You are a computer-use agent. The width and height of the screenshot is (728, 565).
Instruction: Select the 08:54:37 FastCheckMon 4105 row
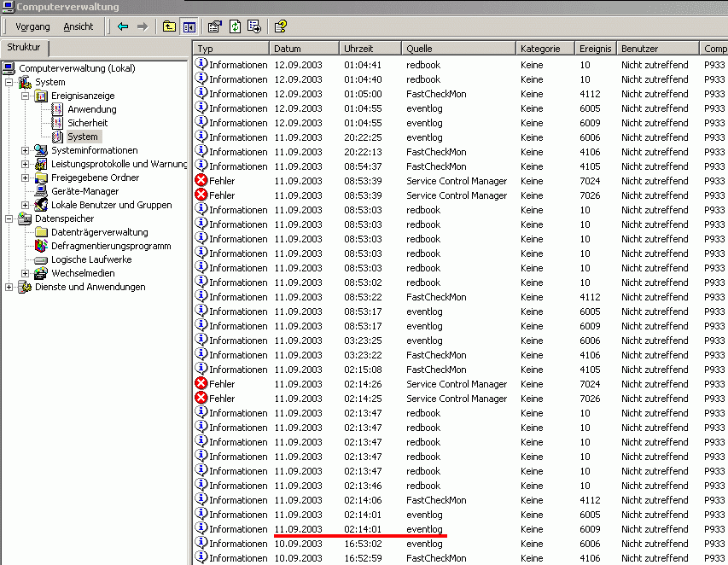[461, 166]
